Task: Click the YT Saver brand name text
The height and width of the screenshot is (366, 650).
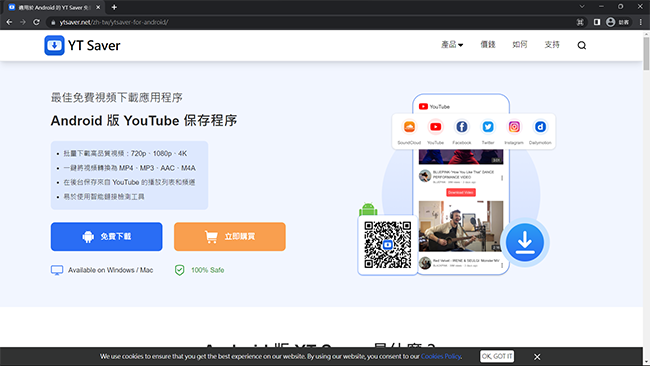Action: click(x=94, y=46)
